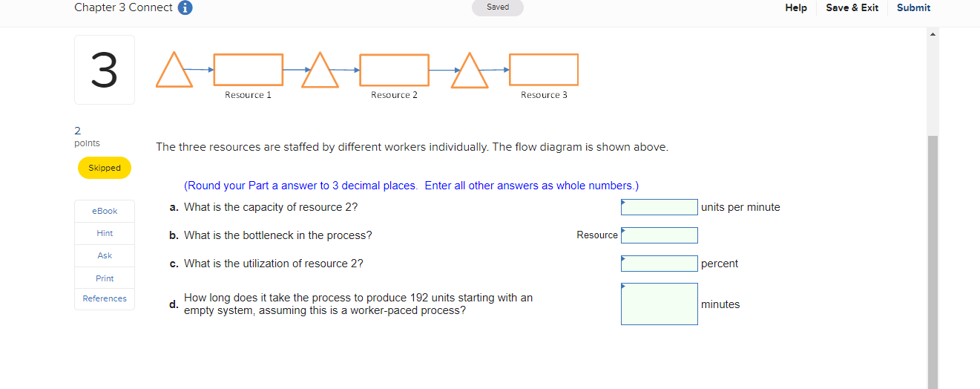Screen dimensions: 980x389
Task: Click the Print link
Action: pyautogui.click(x=105, y=278)
